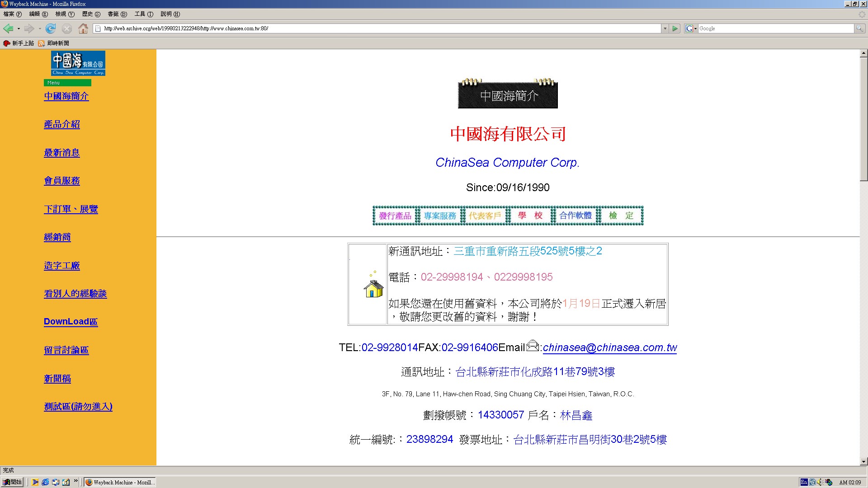
Task: Click the 發行產品 navigation button
Action: 395,216
